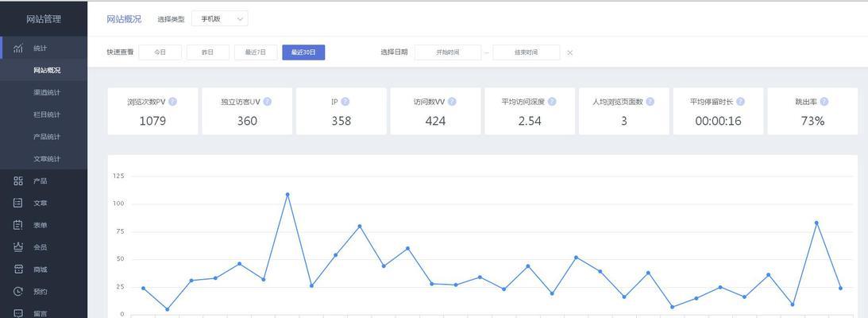
Task: Click the highest peak point on chart
Action: pyautogui.click(x=287, y=195)
